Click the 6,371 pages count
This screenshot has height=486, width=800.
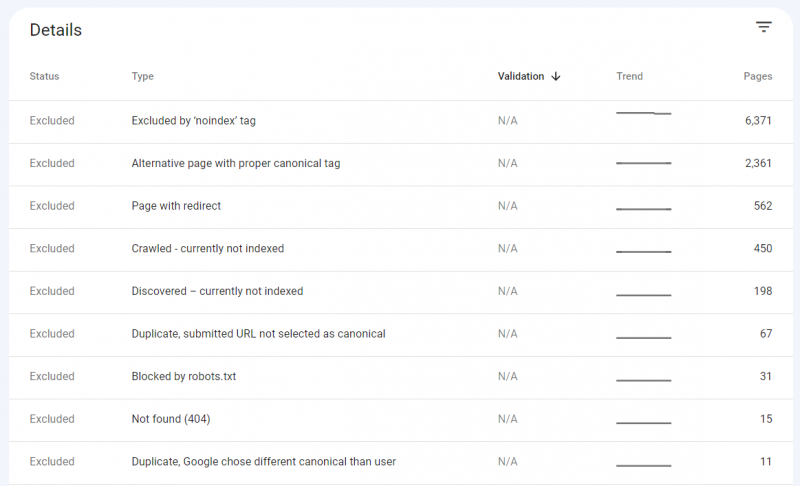[758, 121]
